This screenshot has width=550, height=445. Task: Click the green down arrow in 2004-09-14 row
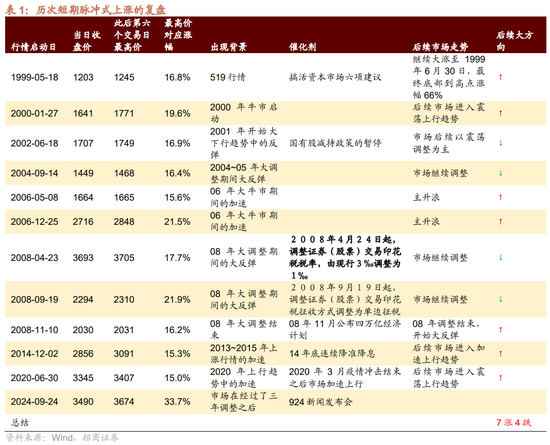501,173
